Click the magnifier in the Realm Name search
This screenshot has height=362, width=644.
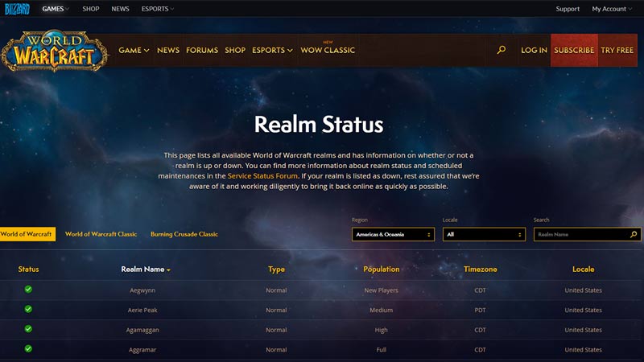634,235
